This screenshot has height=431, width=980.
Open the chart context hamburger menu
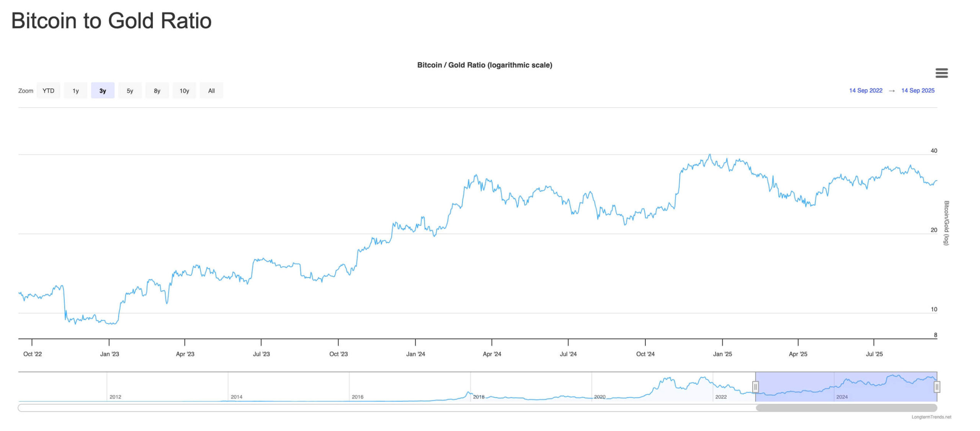pyautogui.click(x=941, y=73)
